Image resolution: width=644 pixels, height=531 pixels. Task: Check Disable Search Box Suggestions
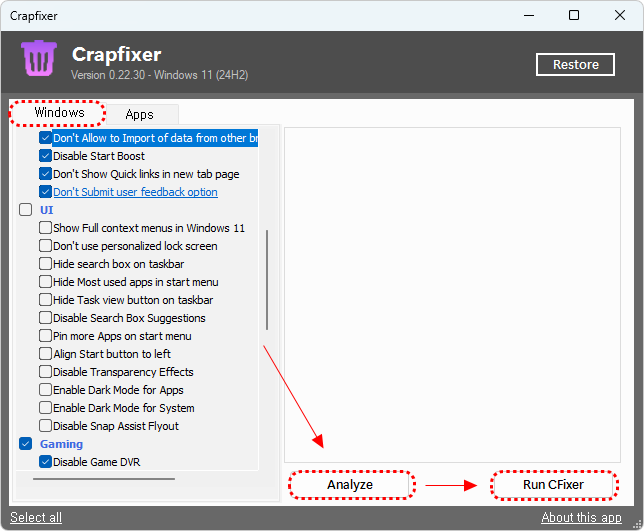(45, 318)
